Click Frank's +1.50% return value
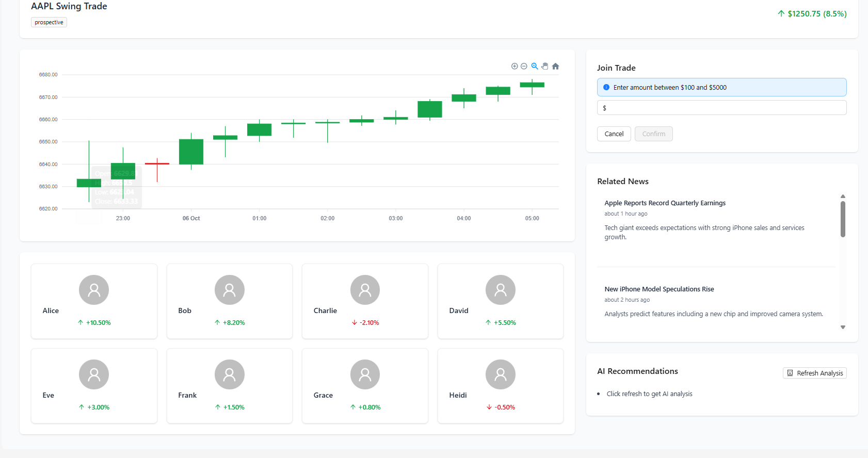 click(234, 407)
